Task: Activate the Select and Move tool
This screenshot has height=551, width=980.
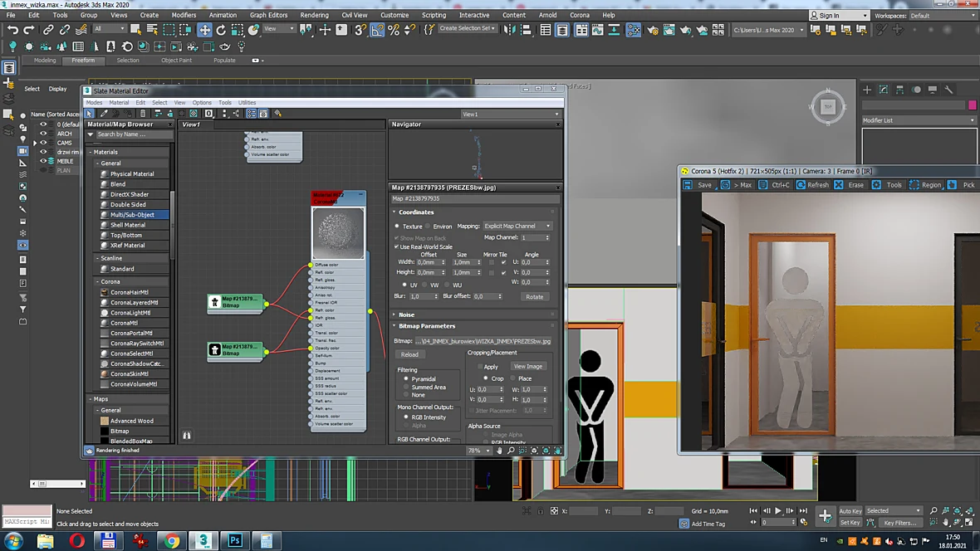Action: (x=204, y=29)
